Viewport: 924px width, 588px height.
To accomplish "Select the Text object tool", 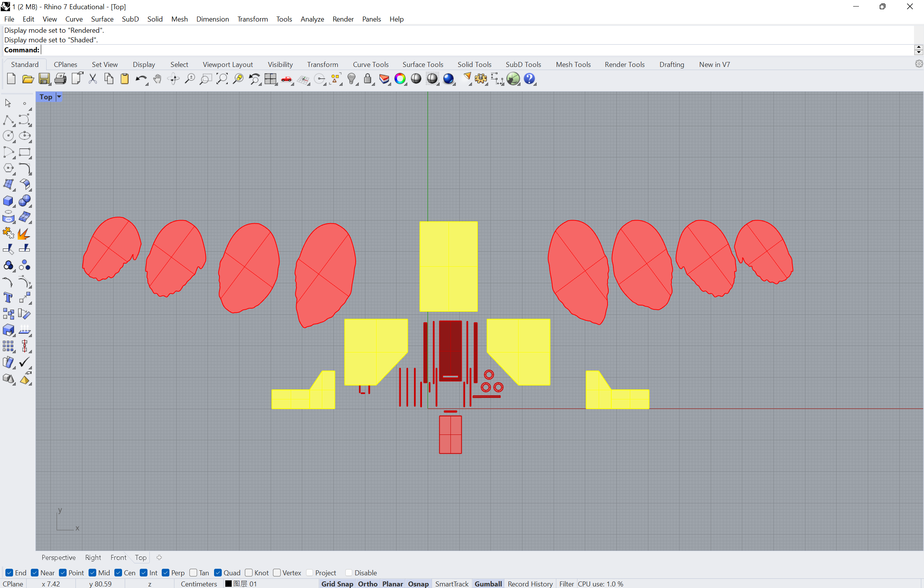I will click(x=8, y=297).
